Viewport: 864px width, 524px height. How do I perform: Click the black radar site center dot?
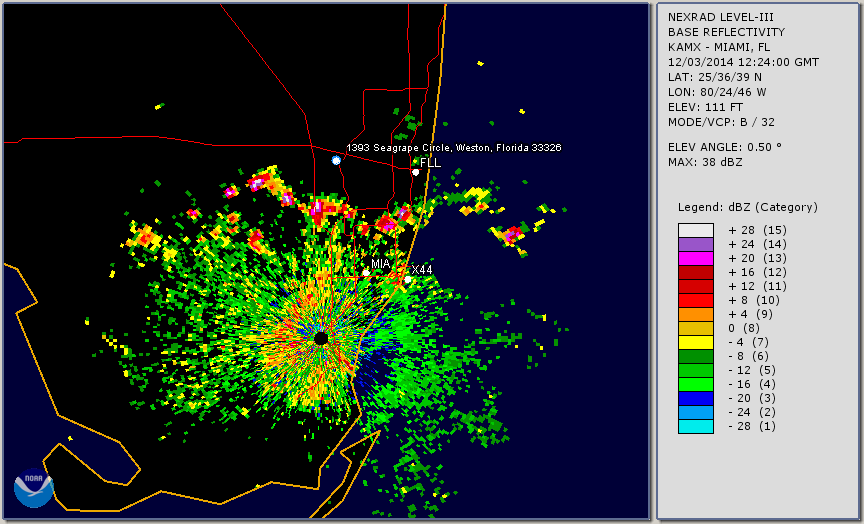point(321,338)
